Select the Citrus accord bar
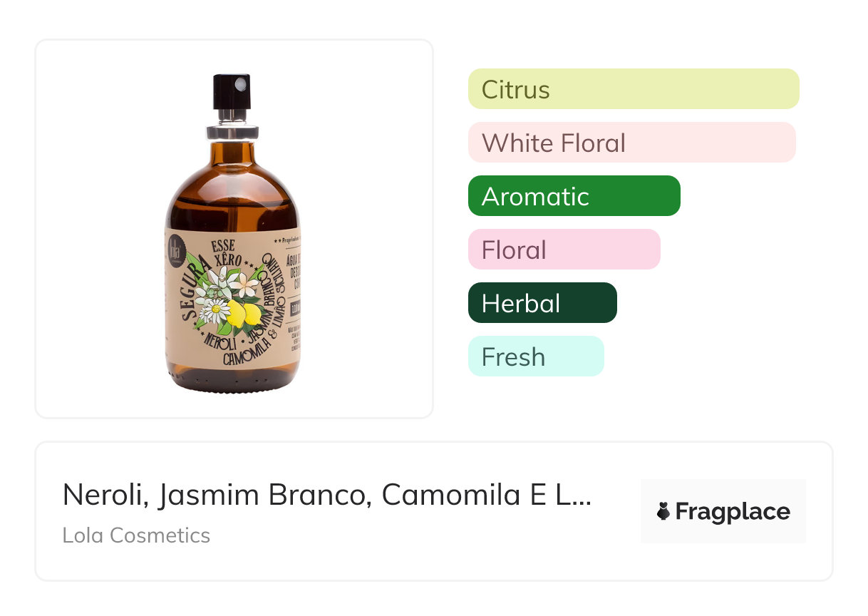 click(x=633, y=89)
